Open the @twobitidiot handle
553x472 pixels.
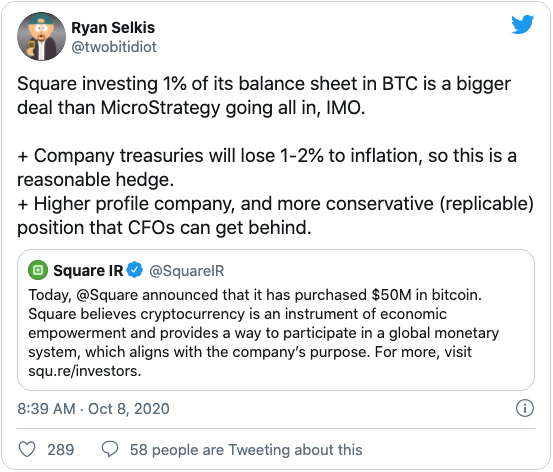114,47
